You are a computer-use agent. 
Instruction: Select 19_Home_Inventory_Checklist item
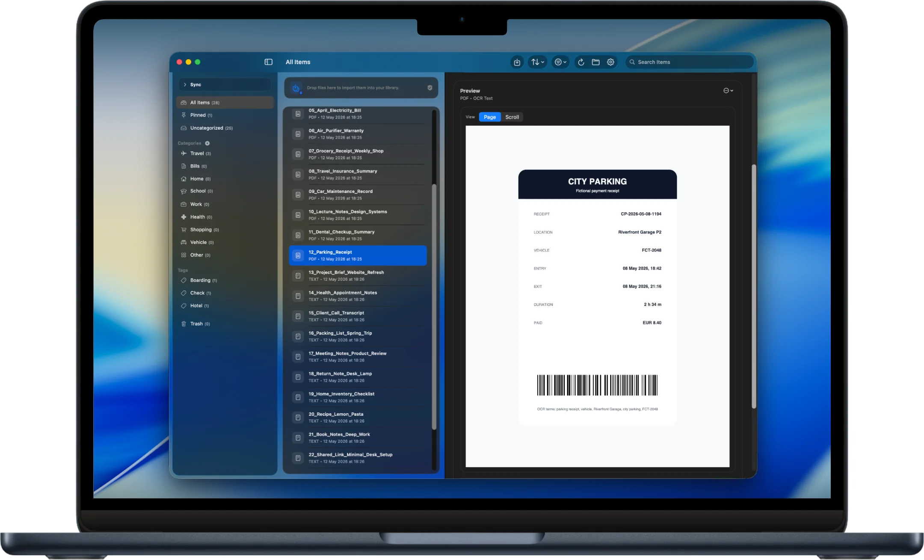pyautogui.click(x=358, y=397)
